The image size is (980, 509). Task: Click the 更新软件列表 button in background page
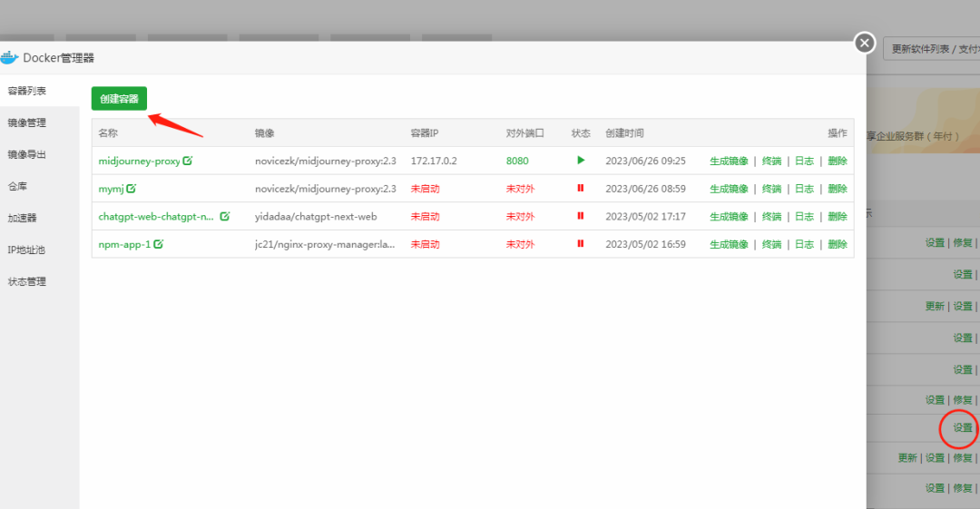931,49
